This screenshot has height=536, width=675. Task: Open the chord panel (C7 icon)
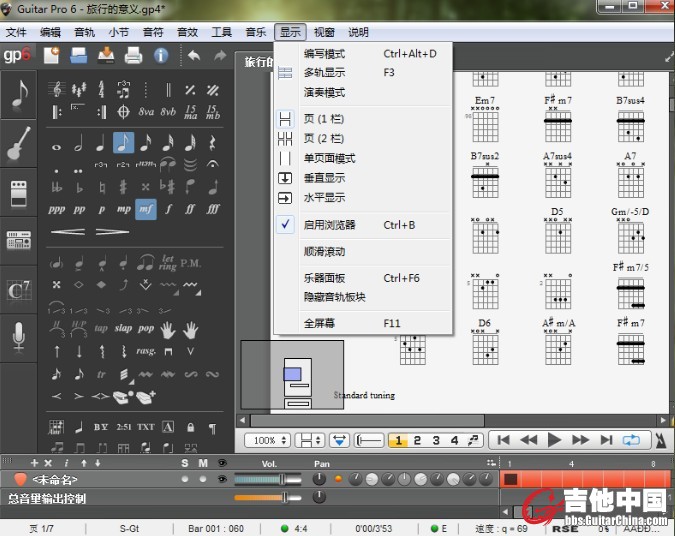18,291
